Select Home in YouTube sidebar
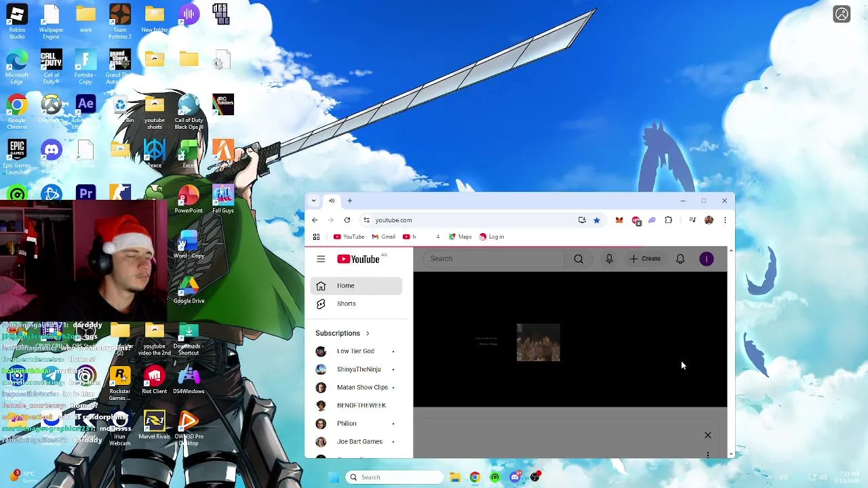The width and height of the screenshot is (868, 488). click(356, 286)
